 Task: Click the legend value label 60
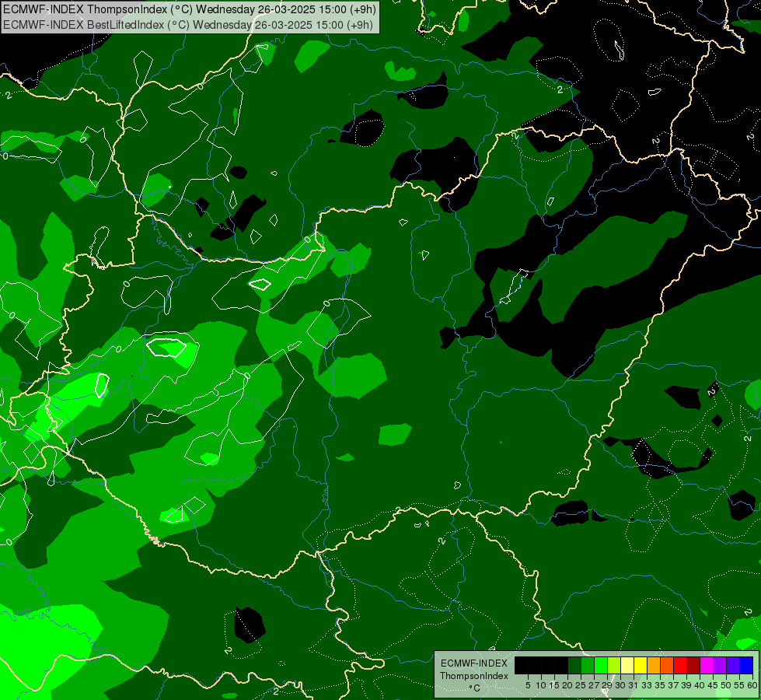(752, 685)
